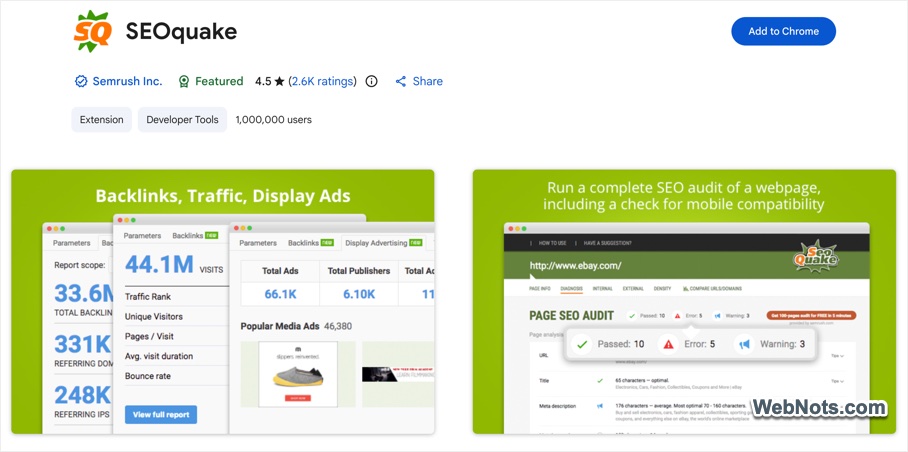Screen dimensions: 908x452
Task: Click the verified publisher badge icon
Action: (x=81, y=82)
